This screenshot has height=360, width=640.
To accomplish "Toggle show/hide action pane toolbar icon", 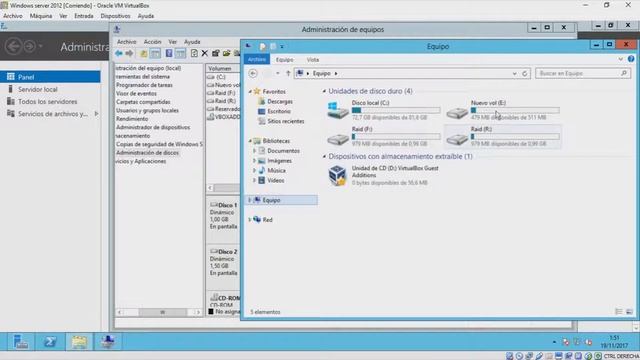I will point(180,53).
